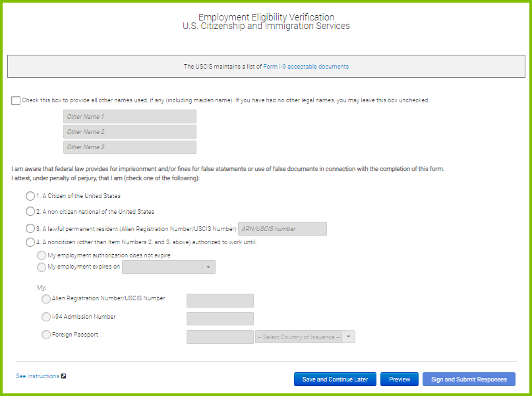Select I-94 Admission Number radio
The image size is (532, 396).
[x=45, y=317]
